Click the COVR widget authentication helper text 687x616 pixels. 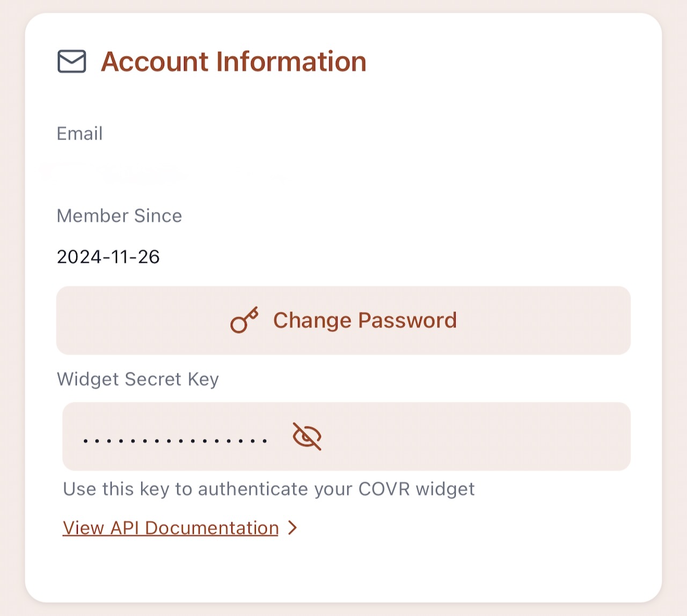269,489
